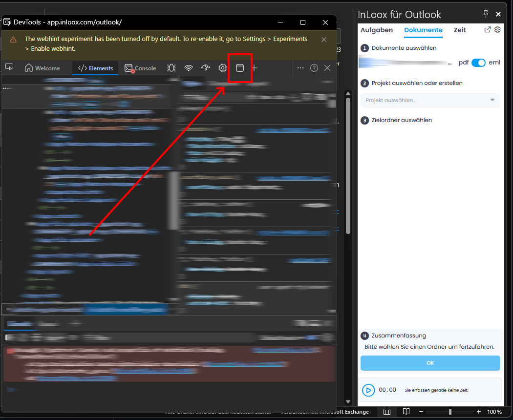Open the Projekt auswählen dropdown
The width and height of the screenshot is (513, 420).
430,101
